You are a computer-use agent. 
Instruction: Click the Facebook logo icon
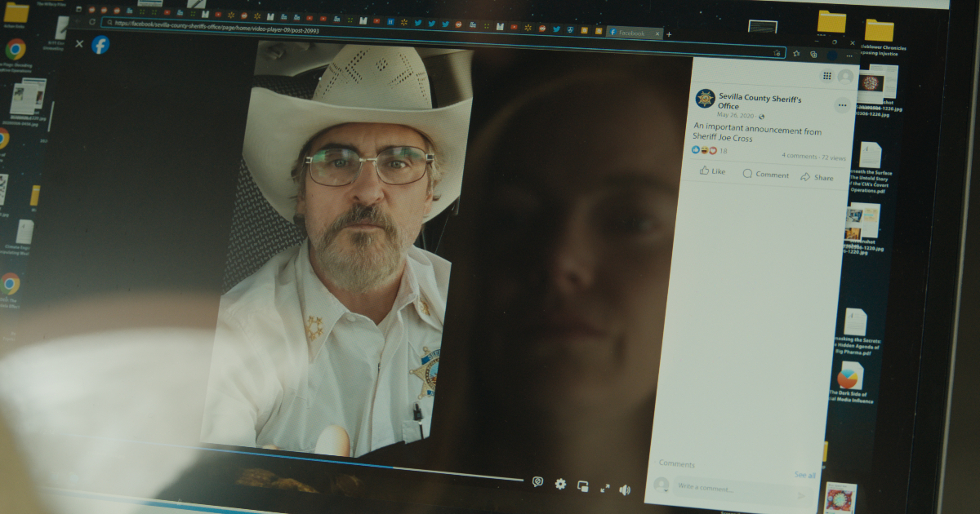[x=100, y=45]
